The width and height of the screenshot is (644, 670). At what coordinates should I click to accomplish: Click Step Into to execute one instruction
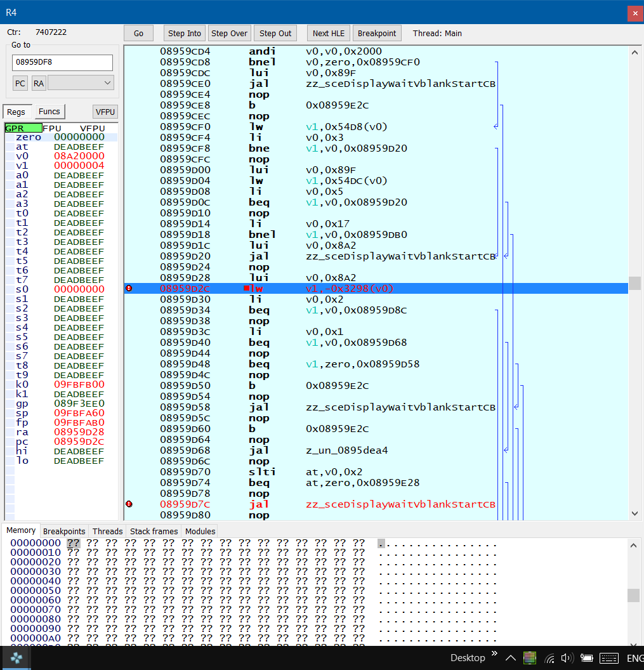[x=184, y=33]
